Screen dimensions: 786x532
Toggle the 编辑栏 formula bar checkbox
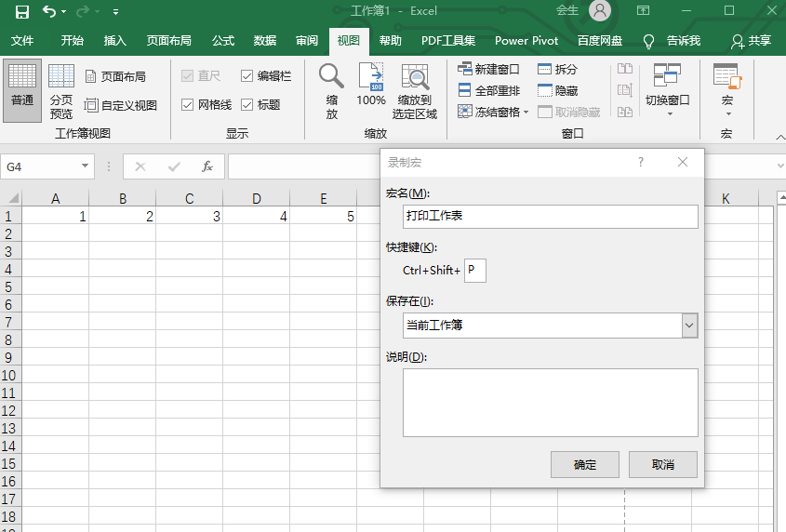click(246, 76)
